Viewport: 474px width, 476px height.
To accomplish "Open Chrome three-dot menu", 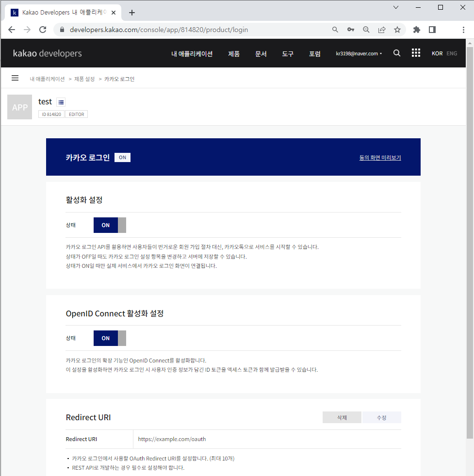I will pos(463,30).
